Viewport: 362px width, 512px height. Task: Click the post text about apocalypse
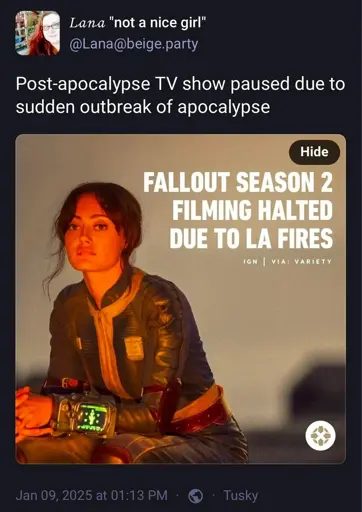[x=180, y=95]
